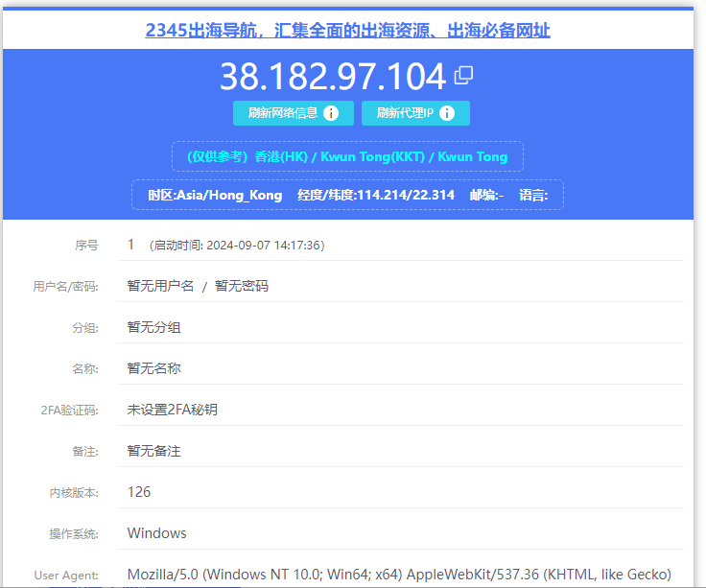Click the 语言 language field

(533, 195)
